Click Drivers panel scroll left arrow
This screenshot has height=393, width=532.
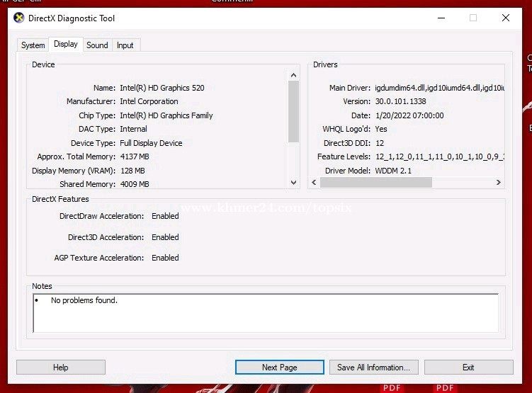314,183
